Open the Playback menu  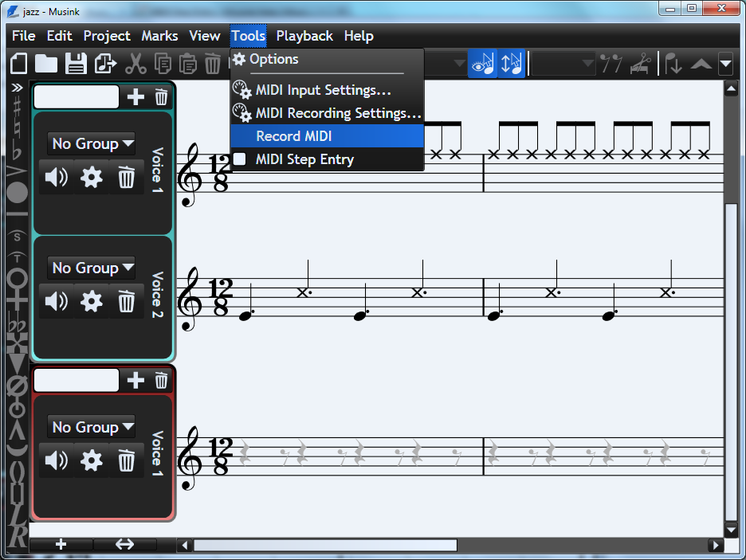click(304, 36)
